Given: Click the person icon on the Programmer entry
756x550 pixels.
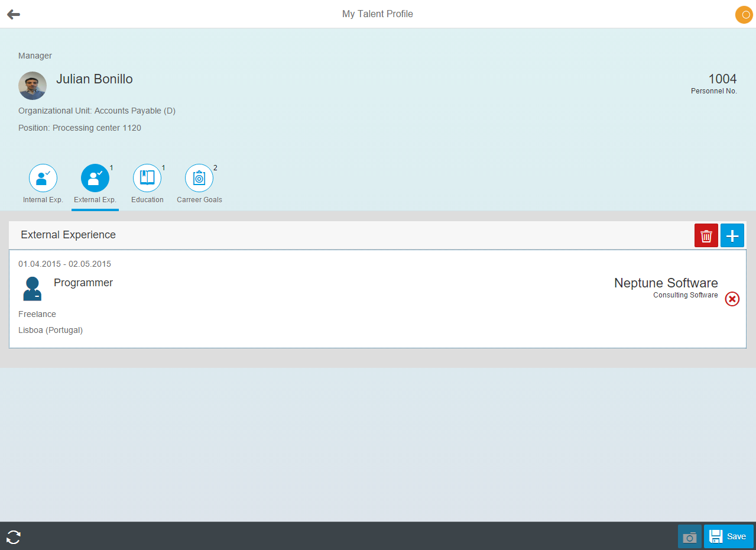Looking at the screenshot, I should click(32, 288).
